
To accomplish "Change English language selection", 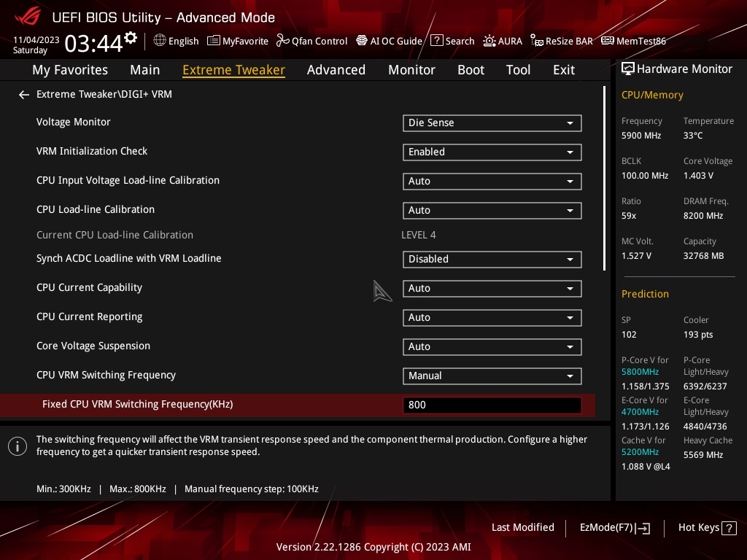I will 176,41.
